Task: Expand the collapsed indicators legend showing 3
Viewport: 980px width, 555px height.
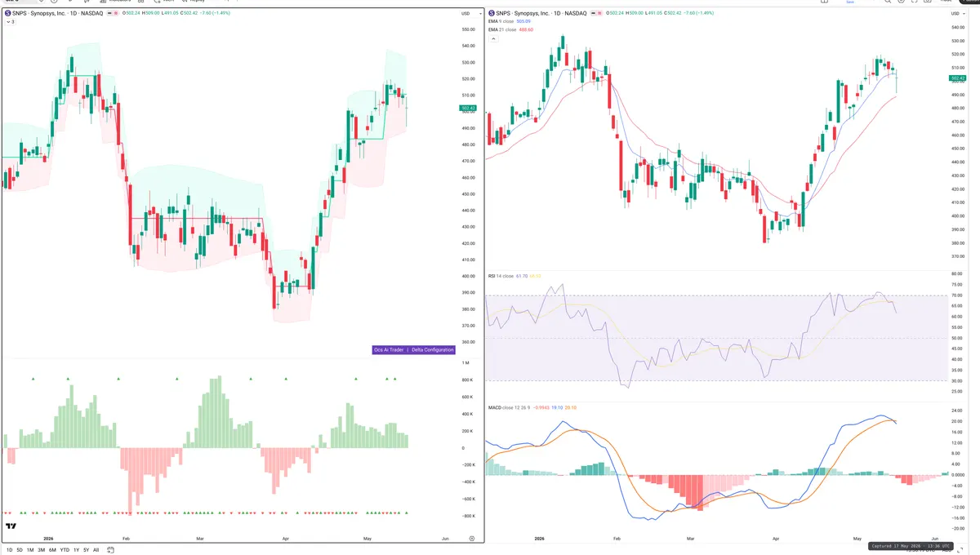Action: (x=11, y=22)
